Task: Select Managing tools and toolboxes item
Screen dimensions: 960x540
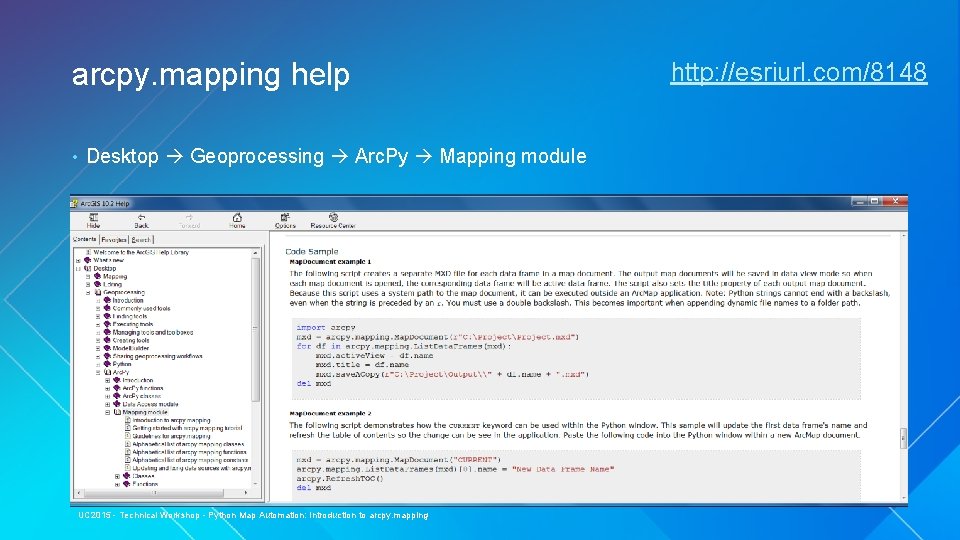Action: click(x=152, y=332)
